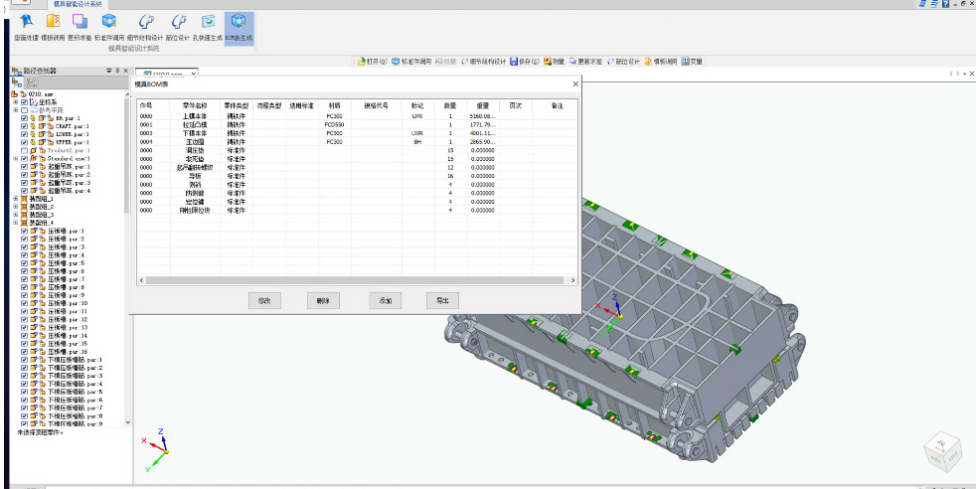The width and height of the screenshot is (976, 489).
Task: Uncheck the CRAFT.par:1 tree checkbox
Action: pos(24,126)
